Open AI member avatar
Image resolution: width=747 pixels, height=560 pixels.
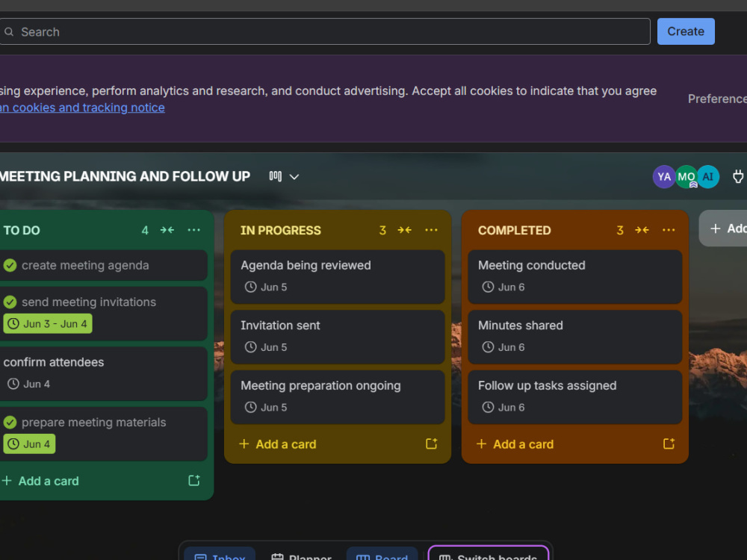708,177
